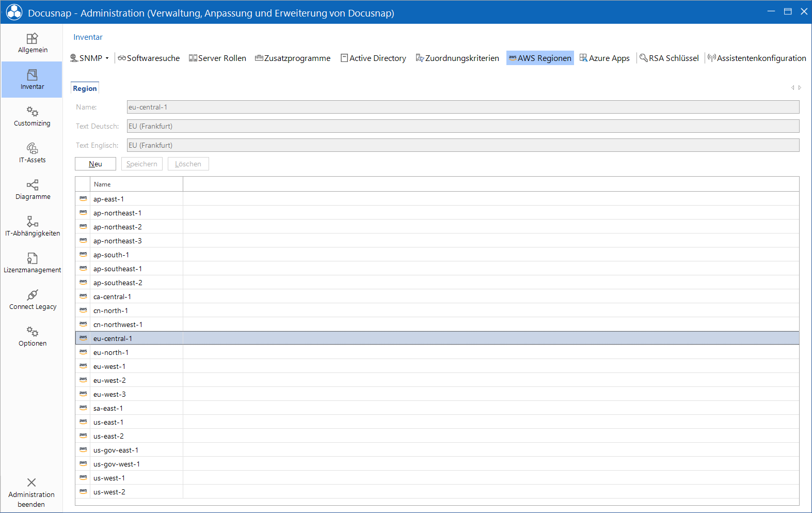Open Assistentenkonfiguration toolbar item
The image size is (812, 513).
(x=757, y=58)
